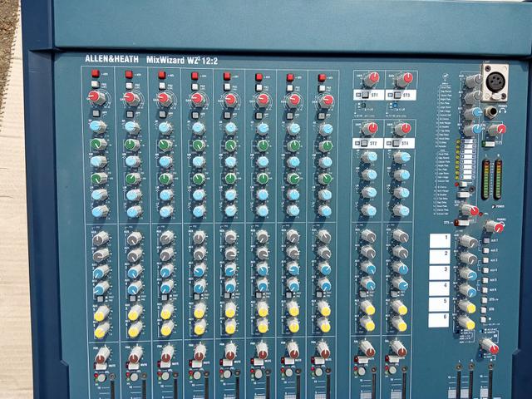Click the upper green EQ knob on channel 4
532x399 pixels.
point(198,145)
